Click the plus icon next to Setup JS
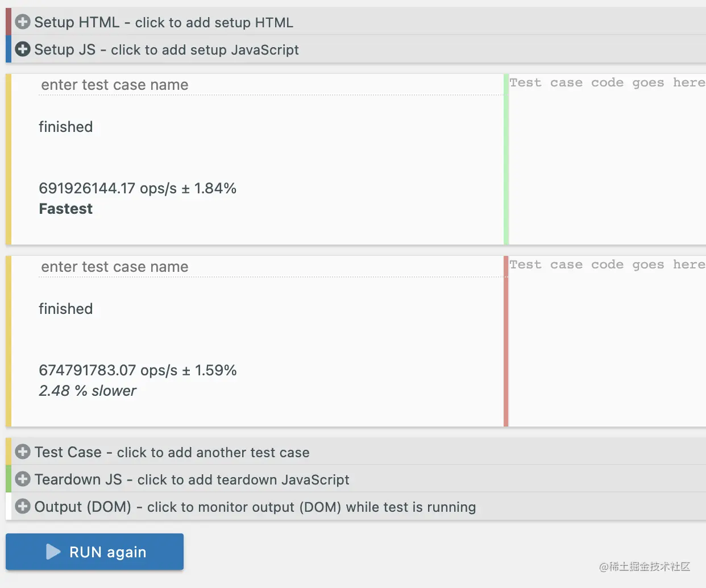This screenshot has height=588, width=706. pos(22,49)
